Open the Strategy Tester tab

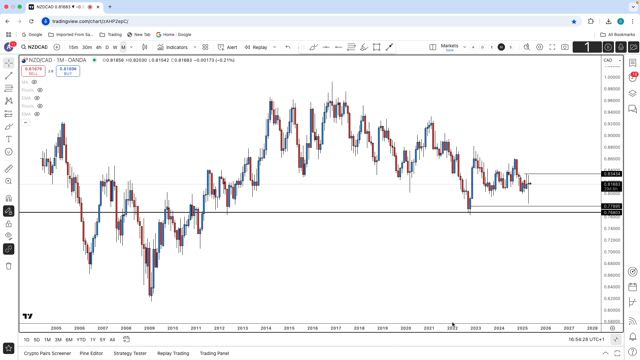point(130,353)
